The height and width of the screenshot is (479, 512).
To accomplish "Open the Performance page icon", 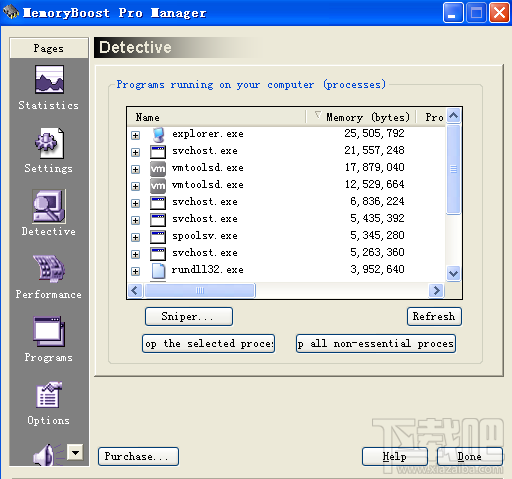I will [49, 269].
